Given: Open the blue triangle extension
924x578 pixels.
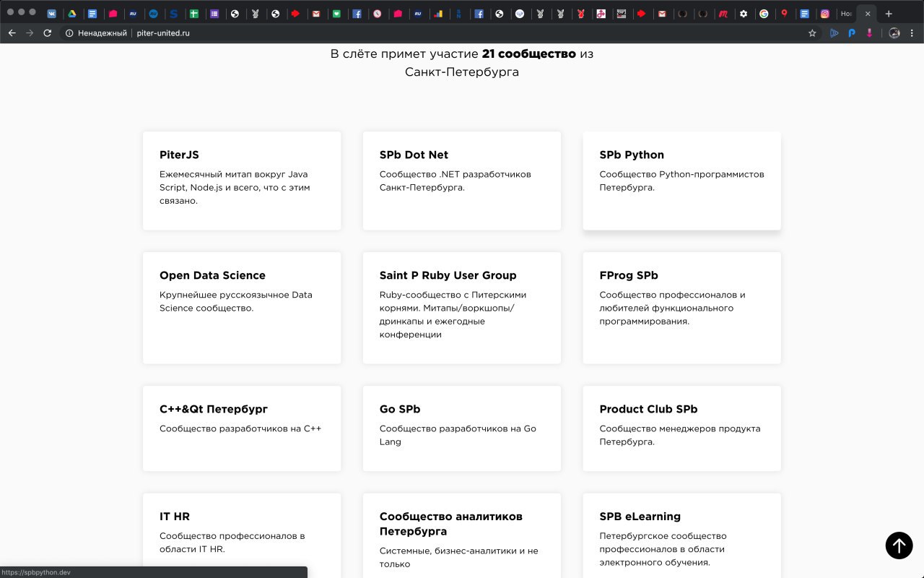Looking at the screenshot, I should [834, 33].
